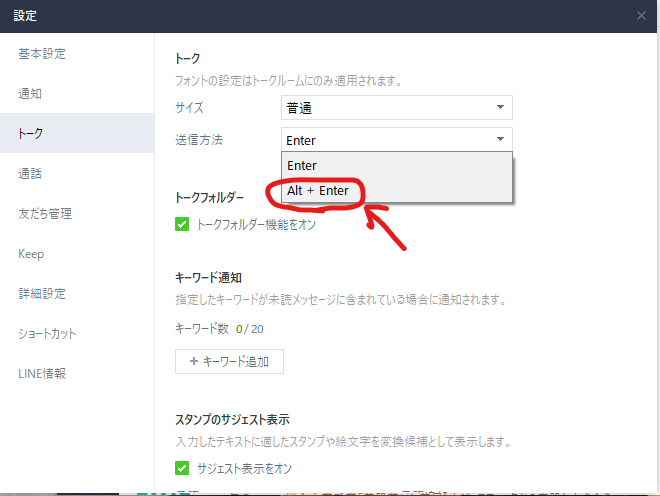Close the settings window with X

[641, 16]
